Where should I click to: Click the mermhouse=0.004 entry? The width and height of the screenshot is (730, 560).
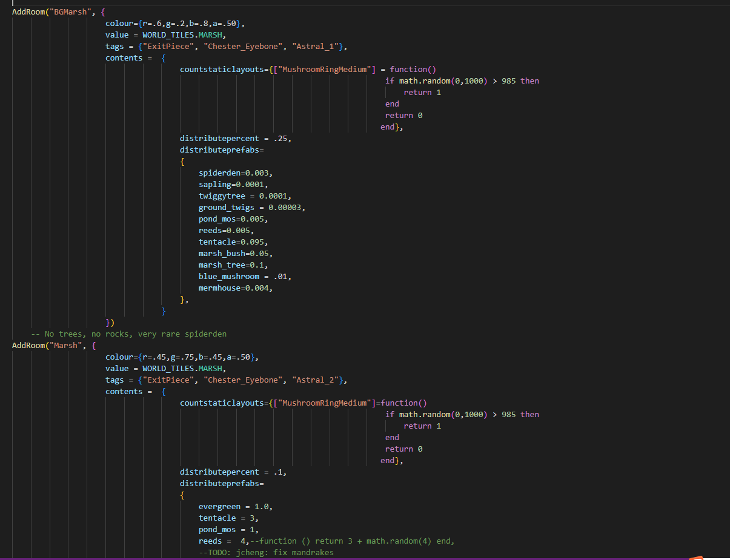coord(235,288)
